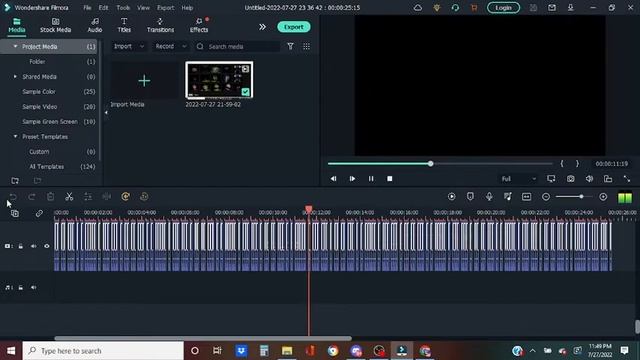
Task: Expand more tabs with double chevron
Action: pyautogui.click(x=262, y=27)
